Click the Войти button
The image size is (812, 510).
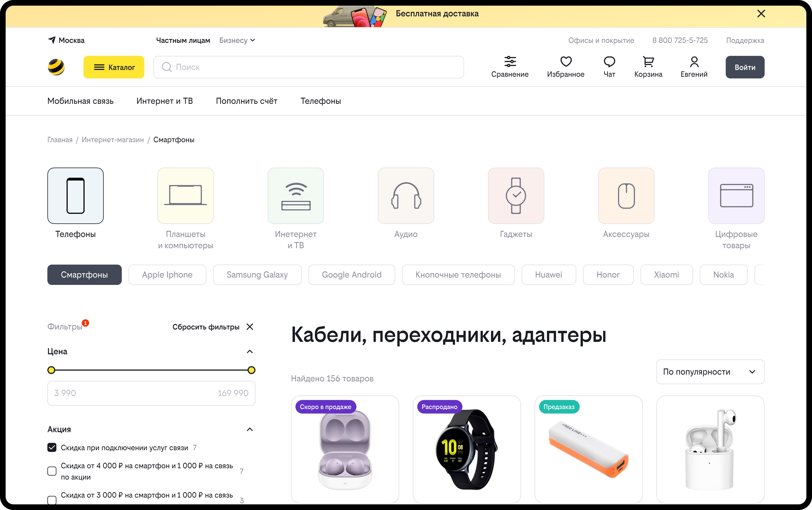point(745,67)
